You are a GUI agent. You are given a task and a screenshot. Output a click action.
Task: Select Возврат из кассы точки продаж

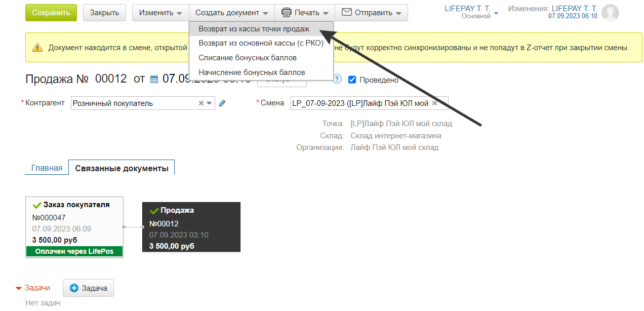point(261,29)
